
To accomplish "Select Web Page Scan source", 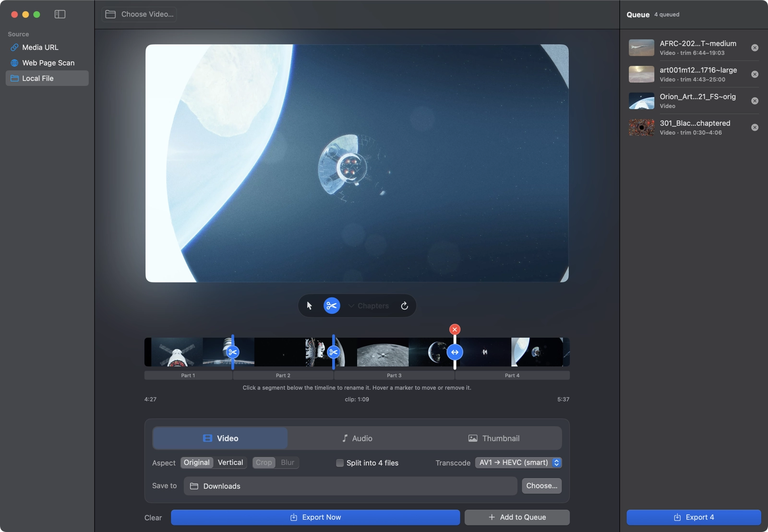I will click(47, 63).
